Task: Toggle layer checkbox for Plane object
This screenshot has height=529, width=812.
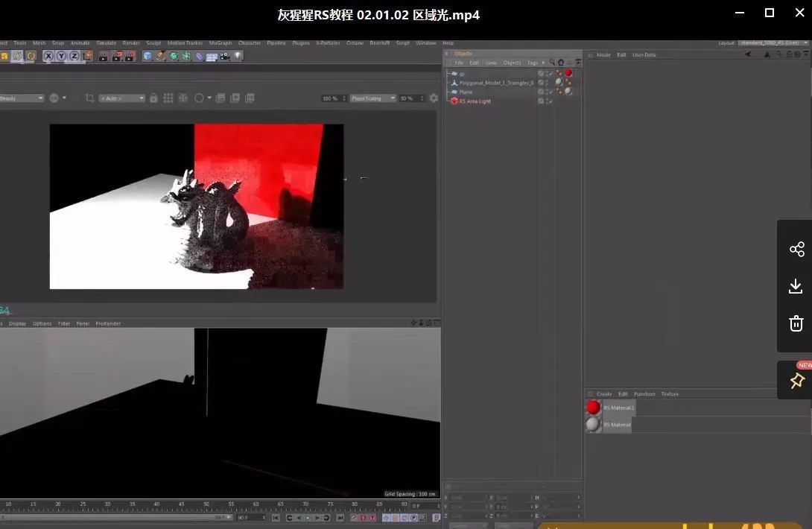Action: pyautogui.click(x=542, y=92)
